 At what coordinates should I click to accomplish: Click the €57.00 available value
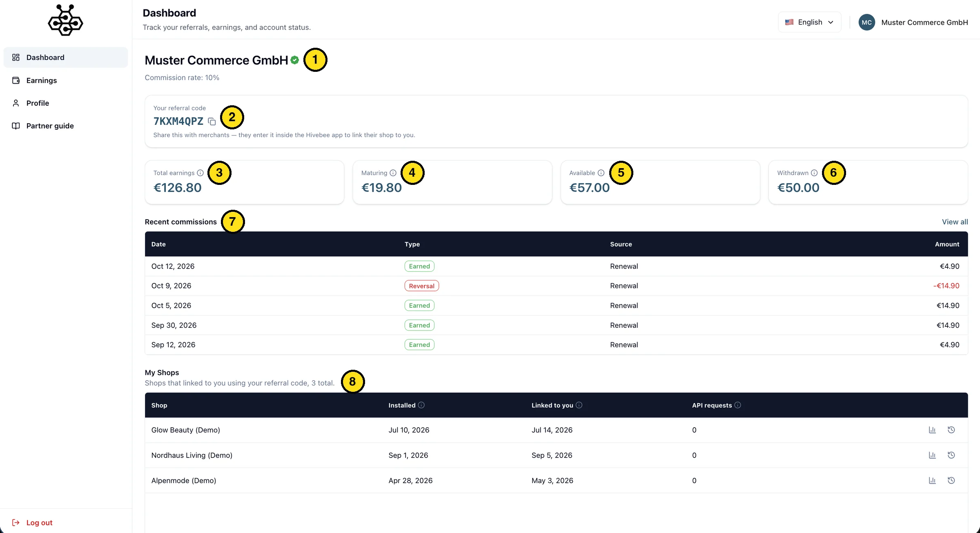pyautogui.click(x=589, y=187)
